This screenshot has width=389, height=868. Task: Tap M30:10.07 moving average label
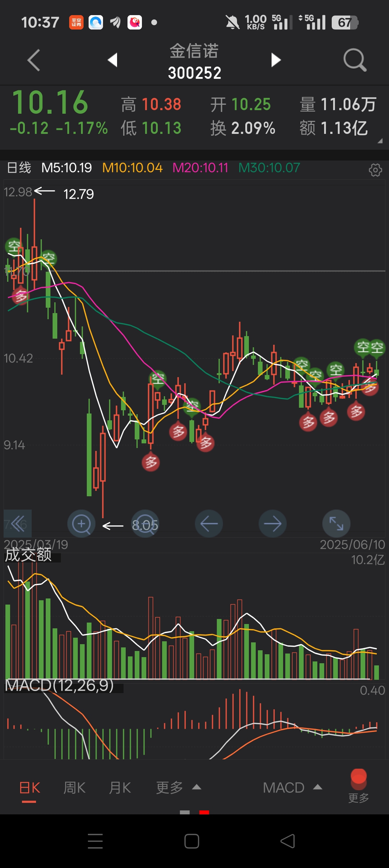click(x=269, y=168)
